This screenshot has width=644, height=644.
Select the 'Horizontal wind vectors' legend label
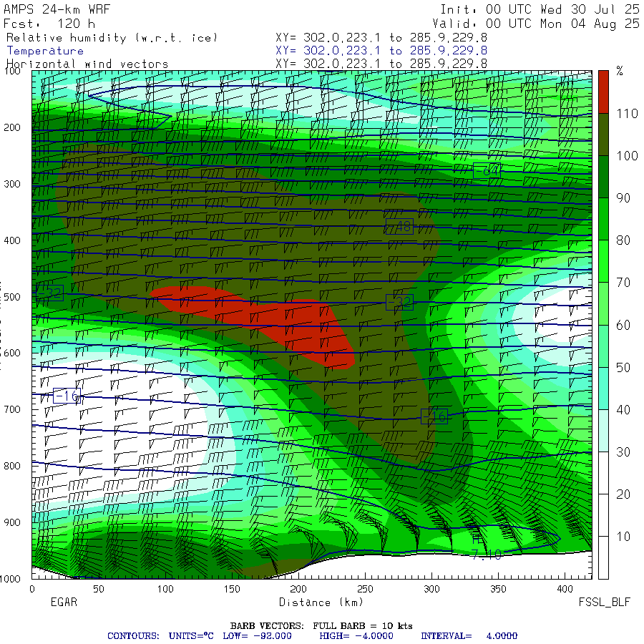click(x=87, y=64)
